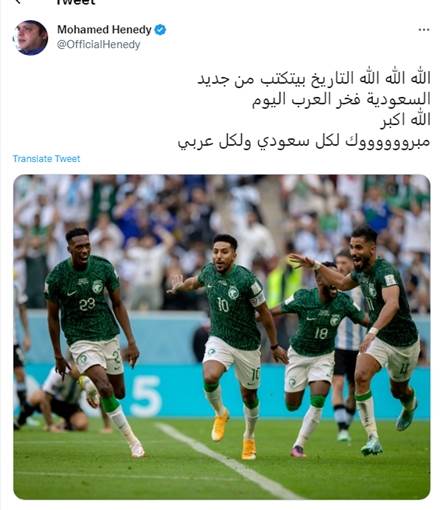The width and height of the screenshot is (442, 510).
Task: Open the attached football celebration photo
Action: (222, 337)
